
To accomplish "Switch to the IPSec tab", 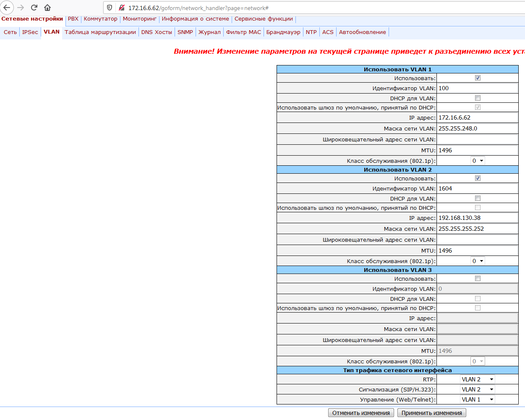I will coord(30,32).
